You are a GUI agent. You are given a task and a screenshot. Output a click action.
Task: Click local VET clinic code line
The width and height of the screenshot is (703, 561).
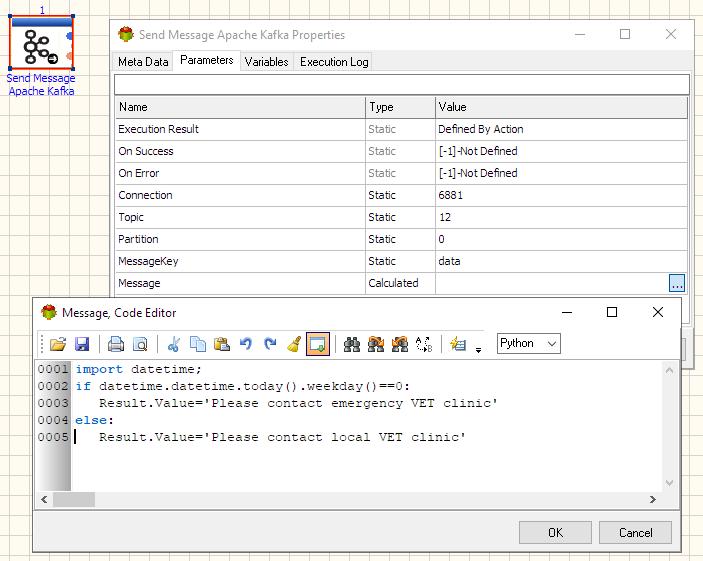coord(282,437)
